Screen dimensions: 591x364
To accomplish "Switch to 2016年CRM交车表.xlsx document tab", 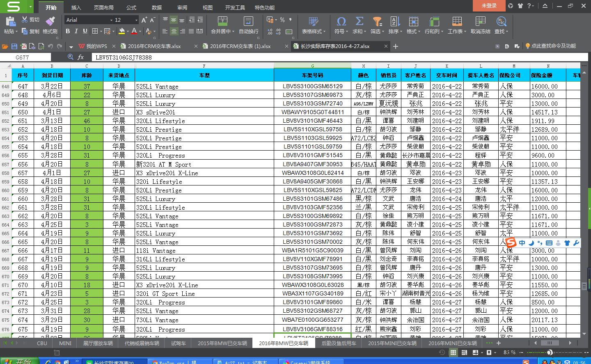I will click(154, 46).
